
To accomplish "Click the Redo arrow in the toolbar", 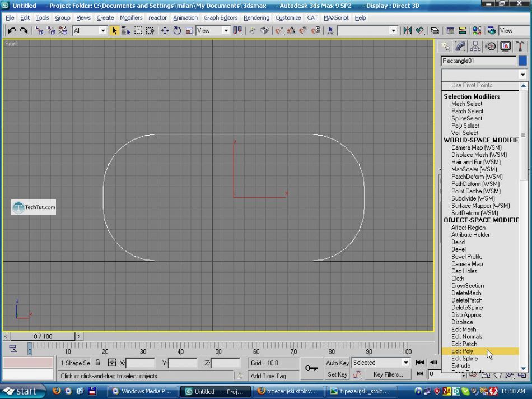I will [x=24, y=31].
